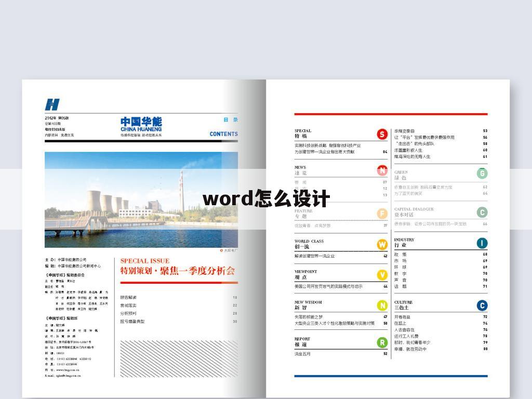
Task: Click the C badge for CAPITAL DIALOGUE
Action: pos(482,212)
